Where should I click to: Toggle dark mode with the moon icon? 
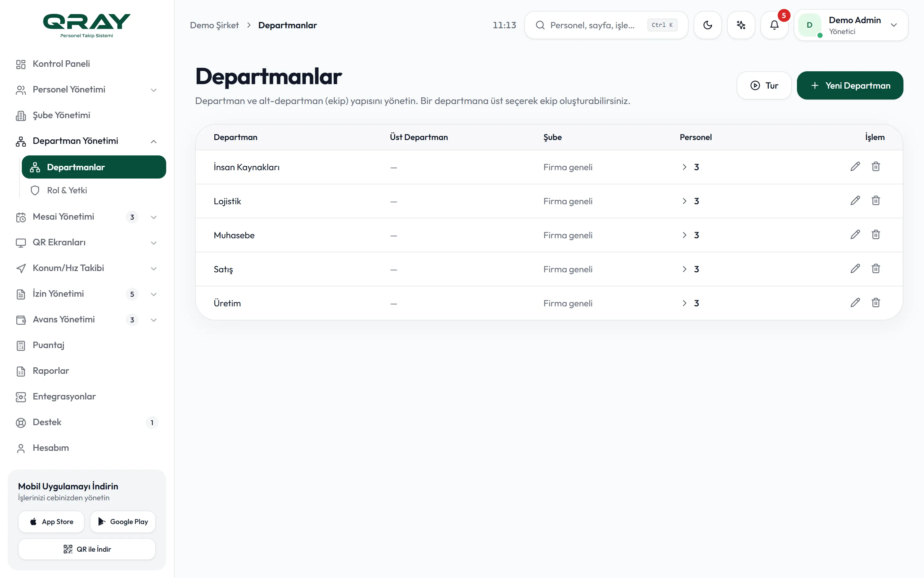click(707, 25)
